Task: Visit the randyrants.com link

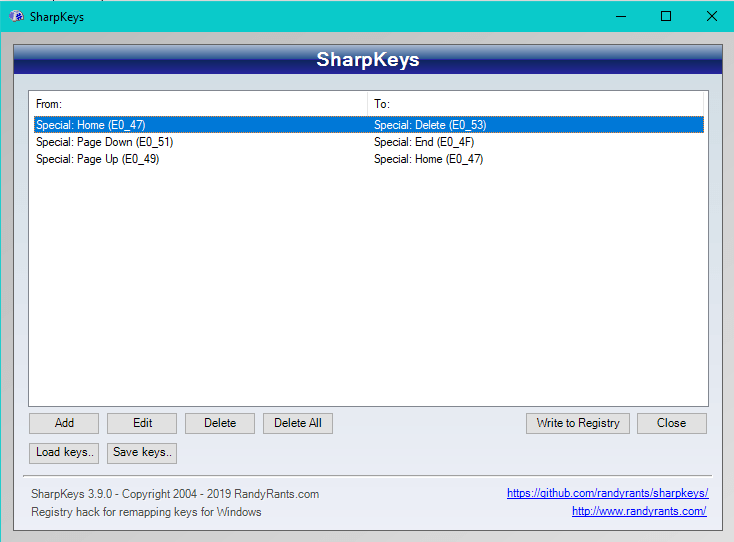Action: click(639, 511)
